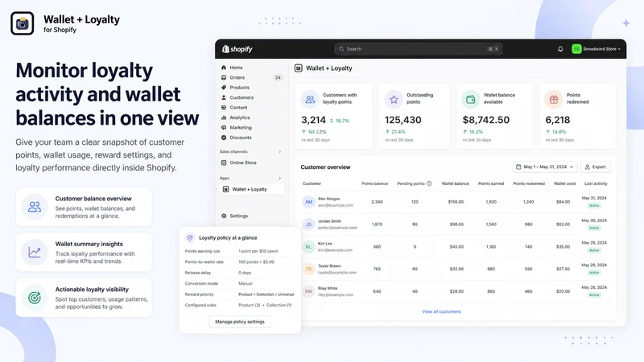The image size is (644, 362).
Task: Click jordan@example.com email
Action: (x=337, y=228)
